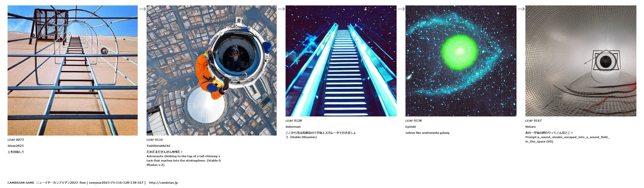The height and width of the screenshot is (188, 644).
Task: Click the LEAF 0138 label
Action: [414, 121]
